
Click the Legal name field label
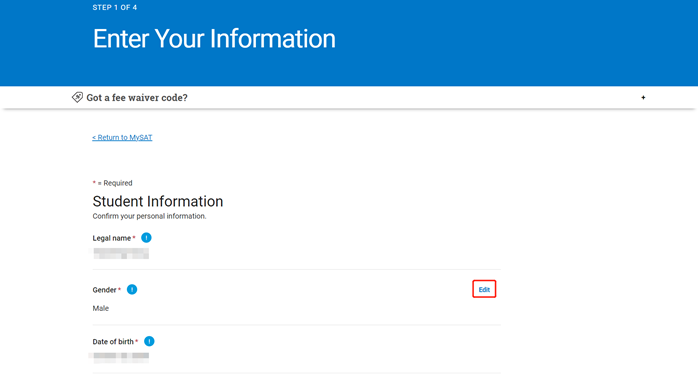point(112,238)
